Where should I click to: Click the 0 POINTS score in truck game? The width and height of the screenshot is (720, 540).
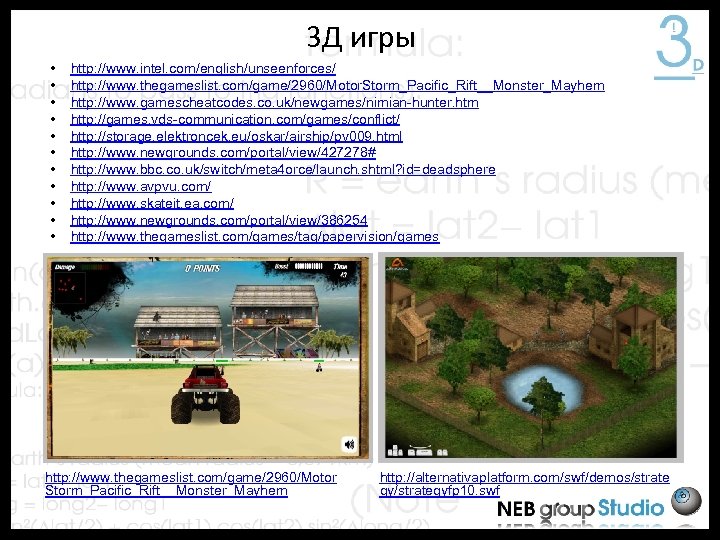tap(202, 268)
